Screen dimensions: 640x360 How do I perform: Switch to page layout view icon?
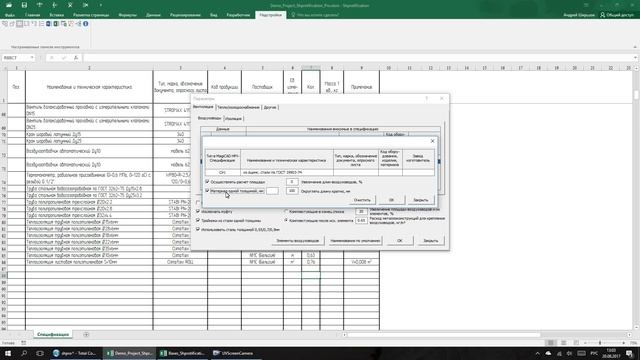click(x=563, y=343)
